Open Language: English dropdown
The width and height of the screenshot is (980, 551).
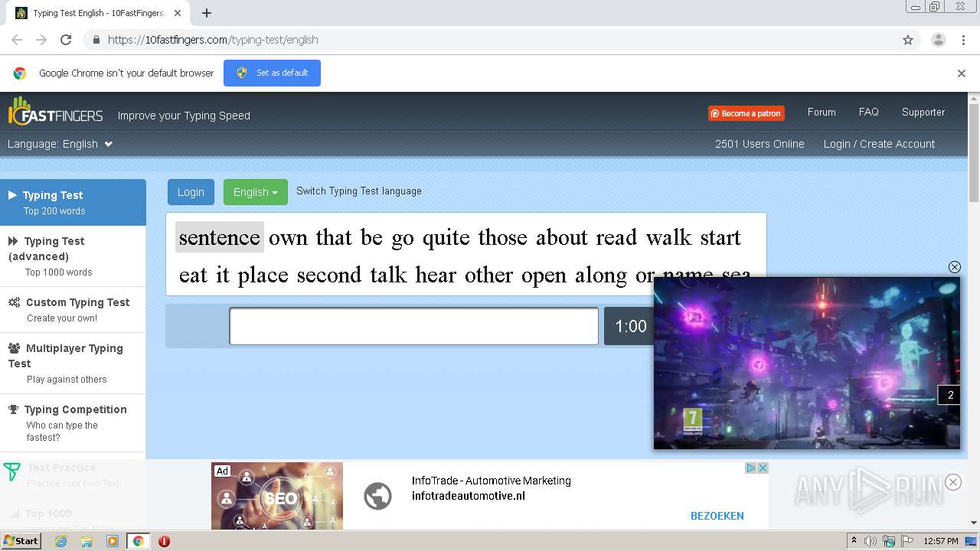click(60, 144)
